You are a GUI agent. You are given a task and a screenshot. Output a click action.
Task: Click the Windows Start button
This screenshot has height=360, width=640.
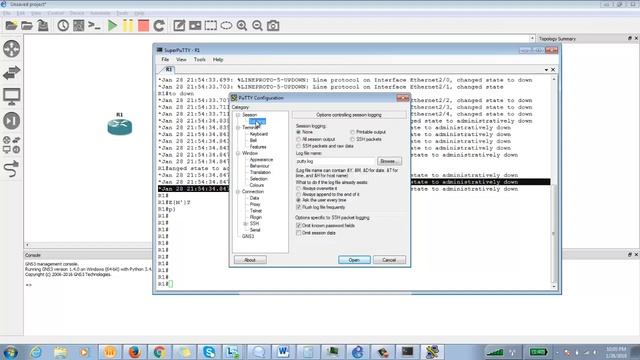click(10, 352)
